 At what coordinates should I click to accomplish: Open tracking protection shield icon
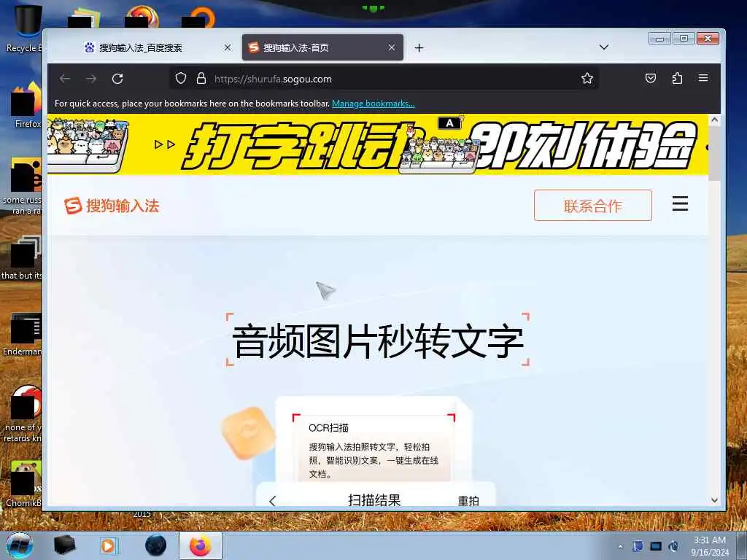click(181, 78)
